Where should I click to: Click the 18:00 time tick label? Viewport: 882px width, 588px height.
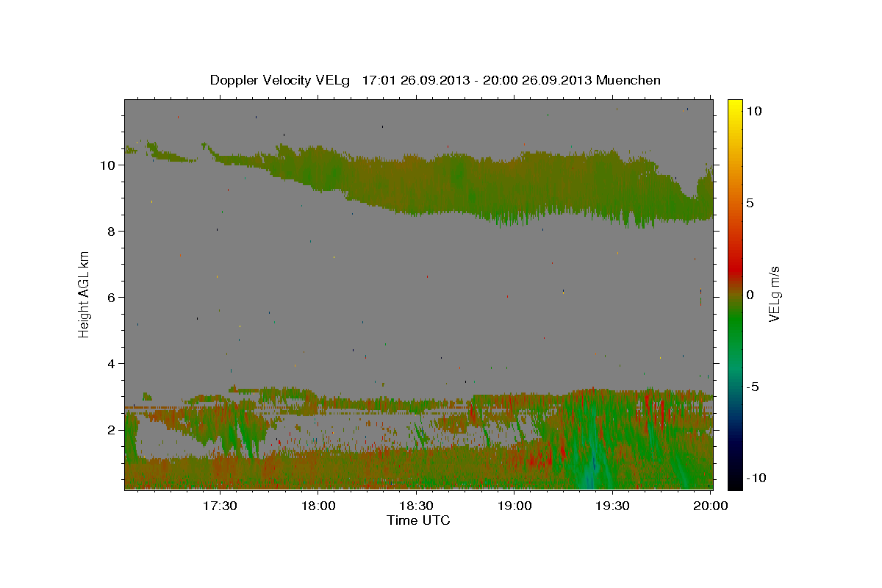pos(318,506)
